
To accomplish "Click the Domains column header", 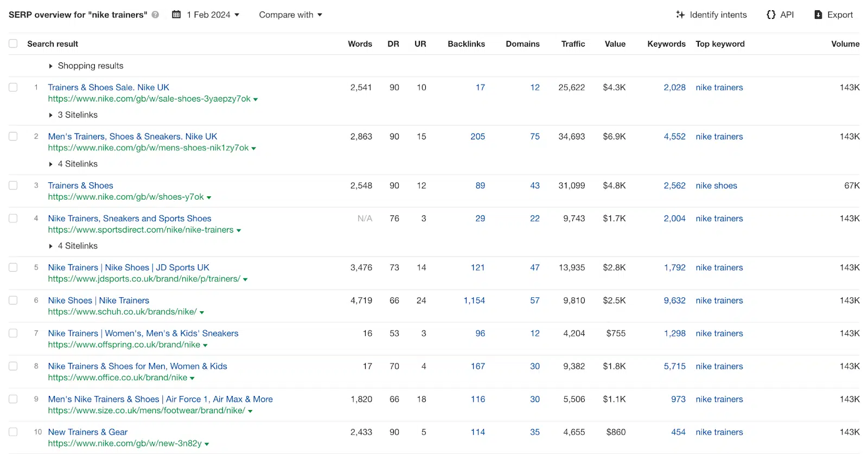I will [x=522, y=44].
